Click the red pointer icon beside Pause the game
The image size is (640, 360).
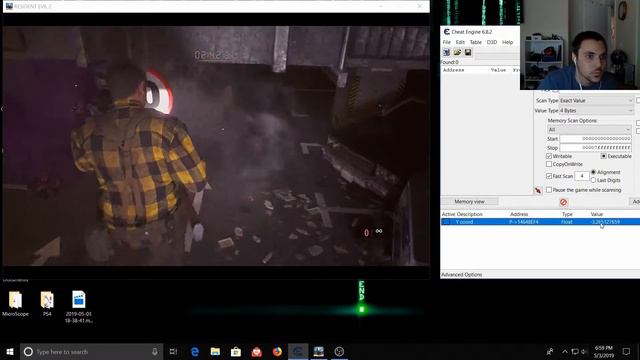click(538, 190)
